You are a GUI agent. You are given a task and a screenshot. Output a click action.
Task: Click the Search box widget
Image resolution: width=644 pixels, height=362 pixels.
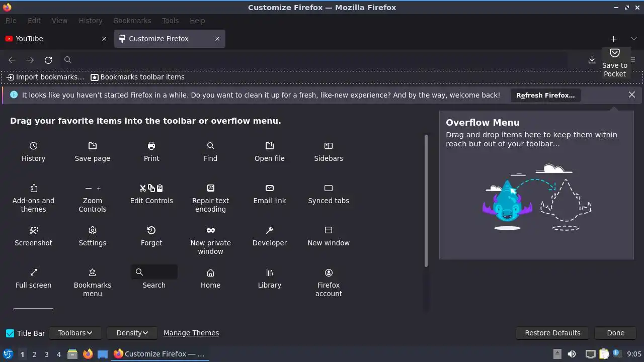click(x=154, y=272)
